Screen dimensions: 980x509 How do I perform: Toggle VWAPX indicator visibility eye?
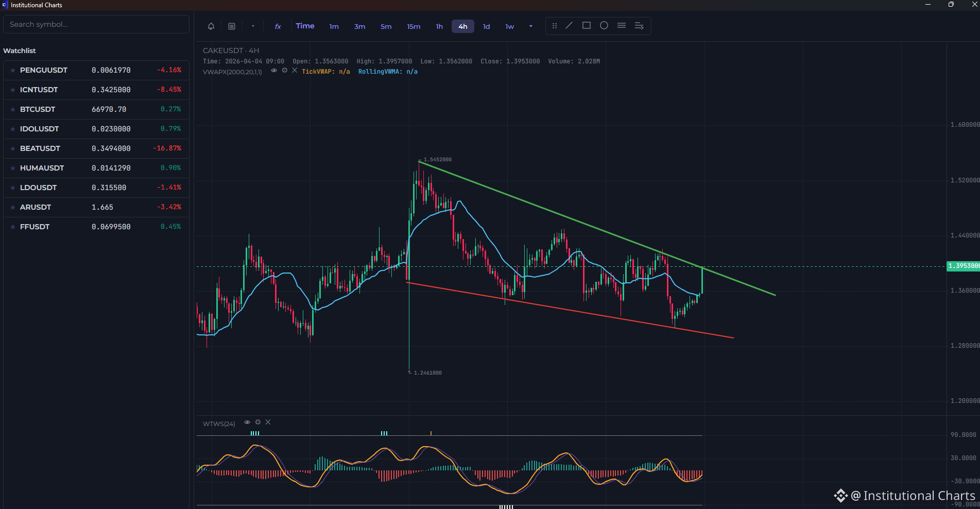[x=274, y=71]
